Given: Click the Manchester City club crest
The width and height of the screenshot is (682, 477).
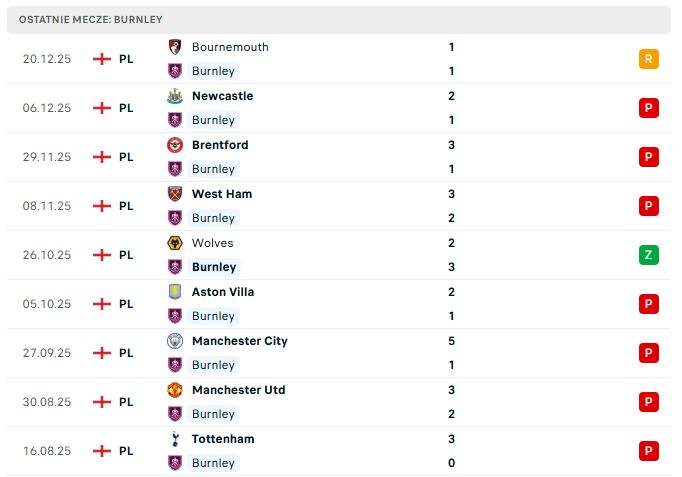Looking at the screenshot, I should [175, 341].
